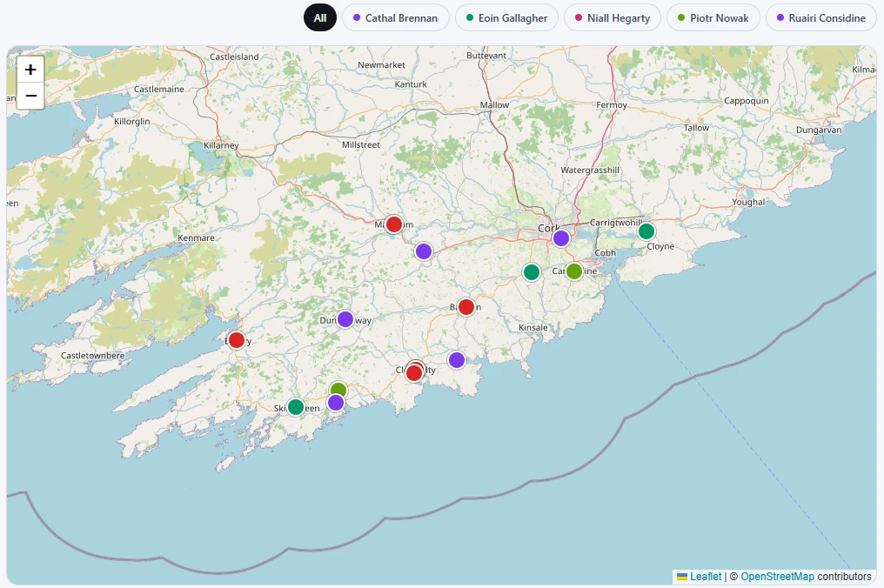
Task: Select the All filter chip
Action: coord(320,17)
